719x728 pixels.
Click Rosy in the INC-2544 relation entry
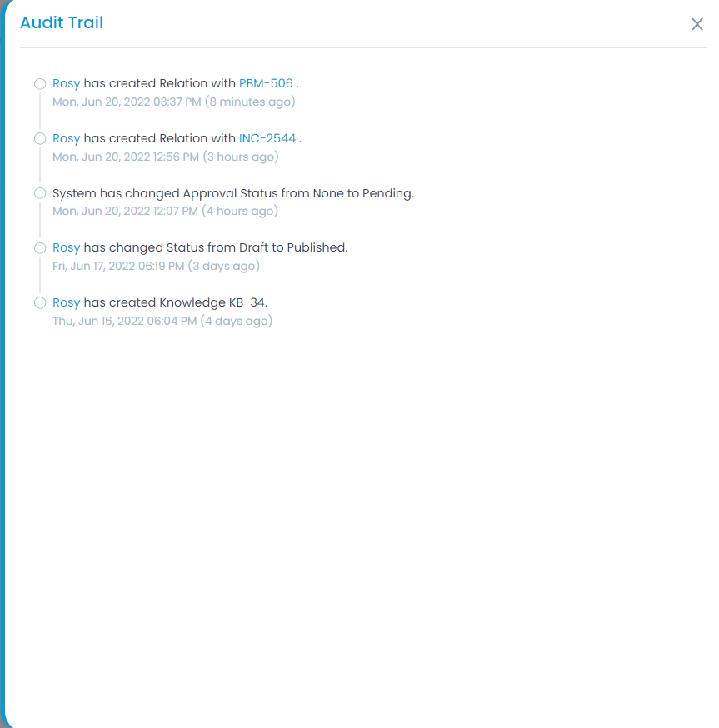(67, 138)
